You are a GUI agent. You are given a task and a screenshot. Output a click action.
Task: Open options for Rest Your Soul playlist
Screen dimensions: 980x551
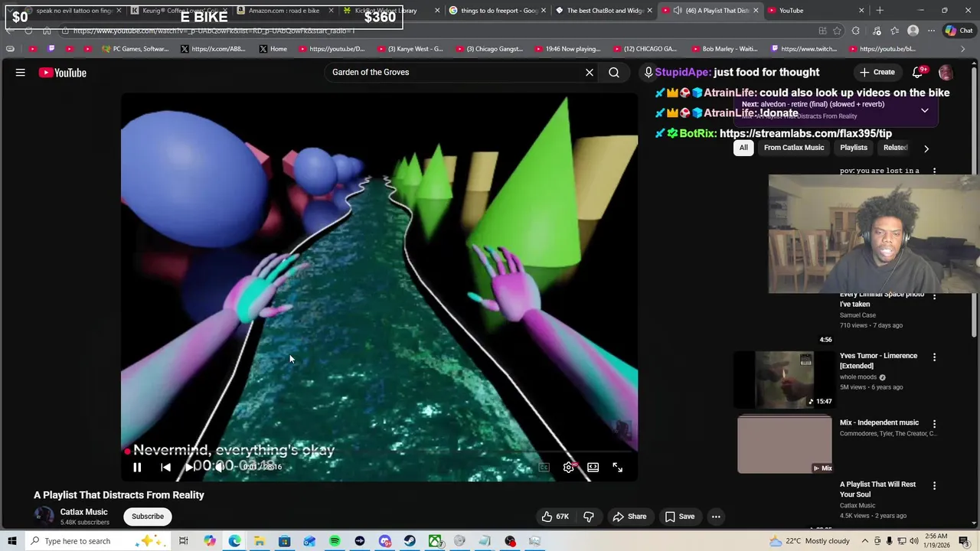(934, 485)
